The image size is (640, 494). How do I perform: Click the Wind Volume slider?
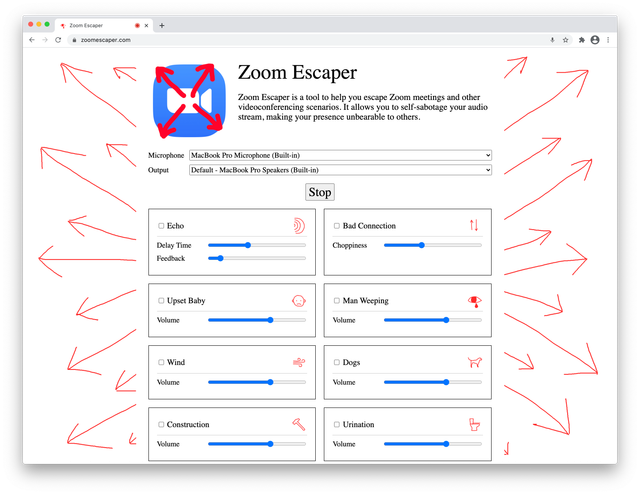tap(257, 382)
